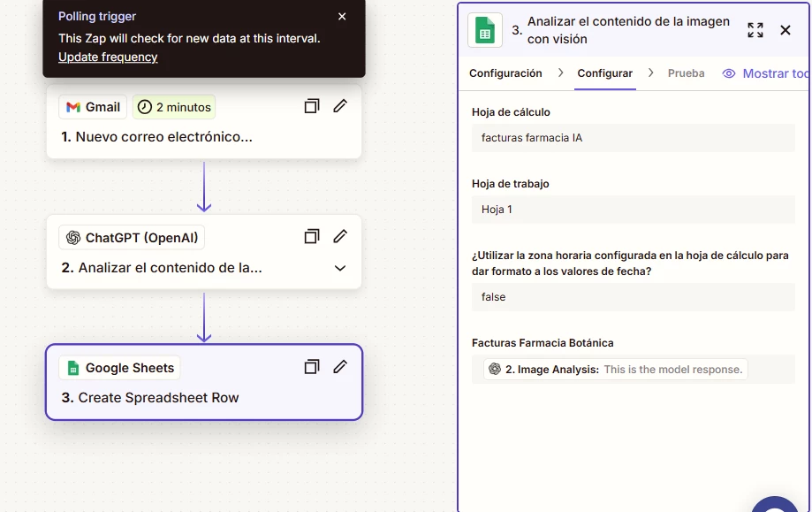Click the Google Sheets icon in panel header

tap(485, 30)
